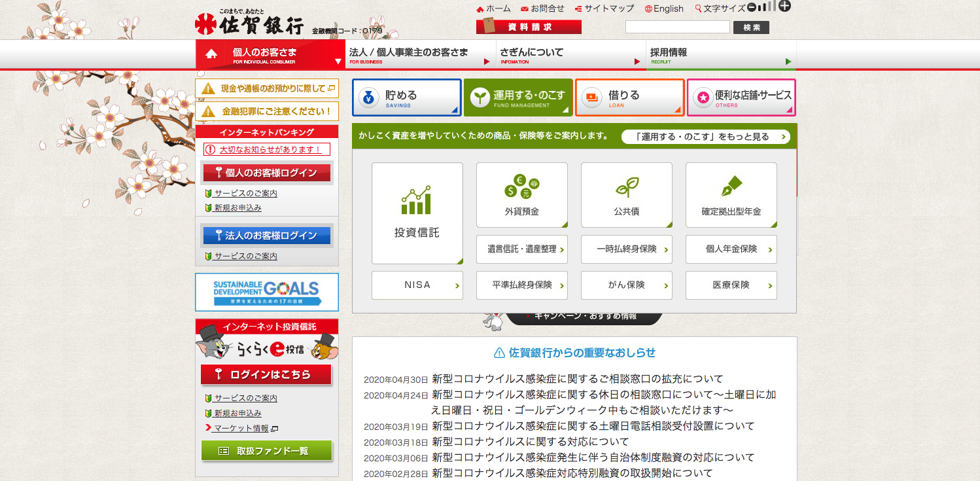The image size is (980, 481).
Task: Open 2020年02月28日 特別融資の取扱開始 notice
Action: (x=572, y=473)
